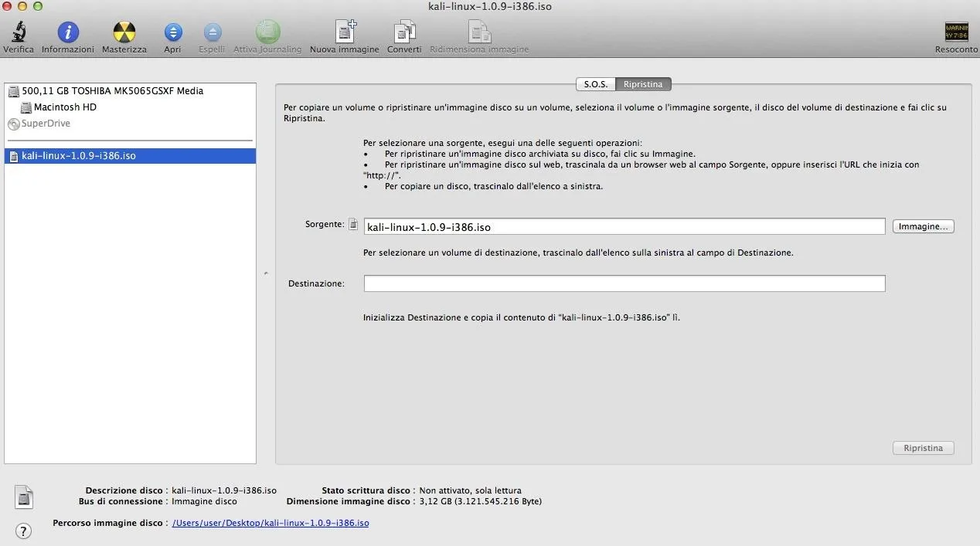Click the Converti toolbar icon
This screenshot has height=546, width=980.
404,32
